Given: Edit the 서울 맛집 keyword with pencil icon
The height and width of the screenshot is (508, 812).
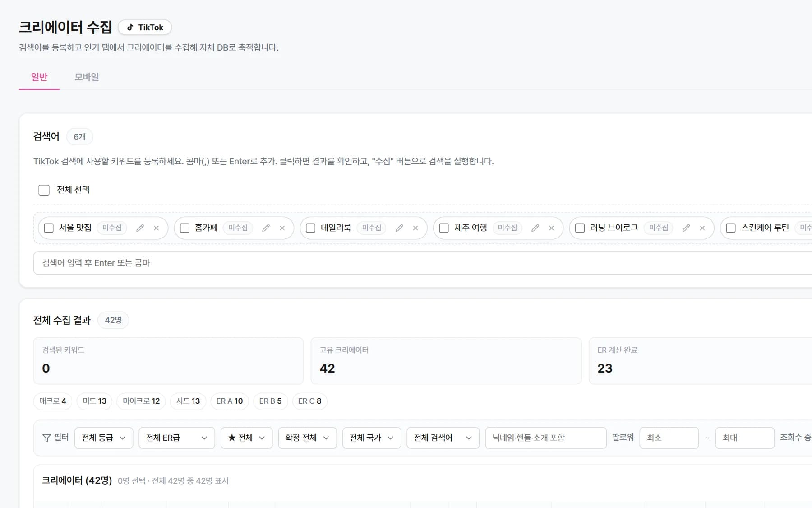Looking at the screenshot, I should pos(140,228).
